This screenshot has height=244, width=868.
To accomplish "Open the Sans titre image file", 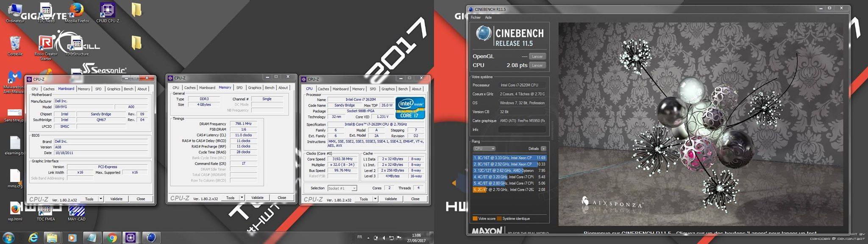I will [x=14, y=115].
